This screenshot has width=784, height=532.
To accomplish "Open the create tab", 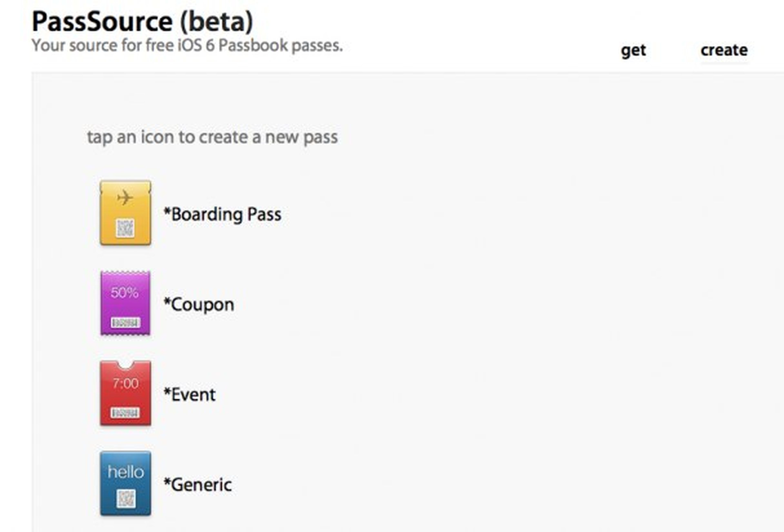I will click(724, 50).
